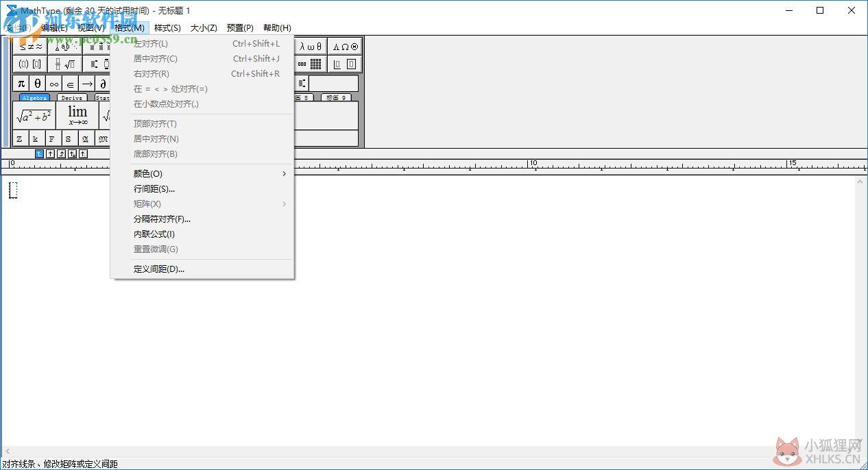This screenshot has width=868, height=470.
Task: Click 右对齐(R) menu entry
Action: click(202, 74)
